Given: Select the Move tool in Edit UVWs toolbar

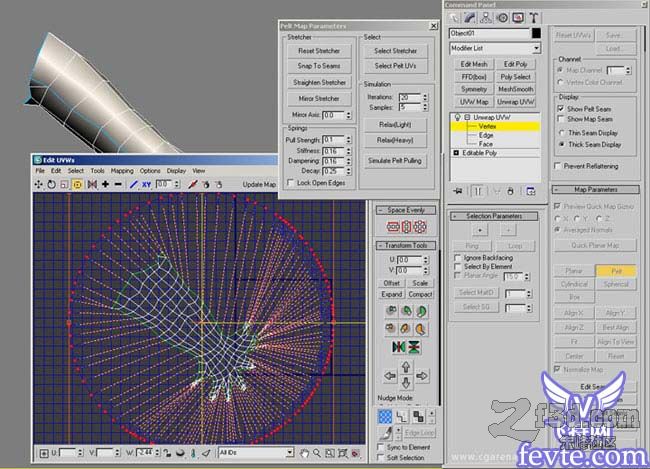Looking at the screenshot, I should point(38,185).
